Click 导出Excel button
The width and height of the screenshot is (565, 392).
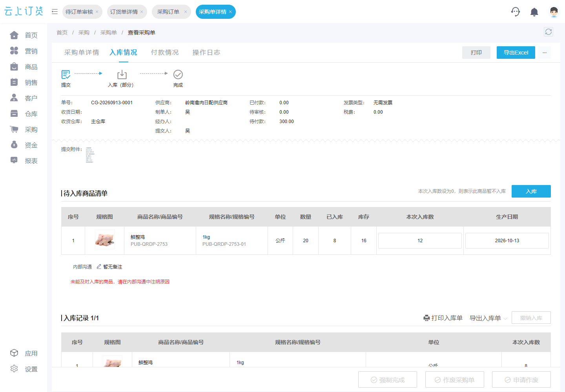coord(516,53)
